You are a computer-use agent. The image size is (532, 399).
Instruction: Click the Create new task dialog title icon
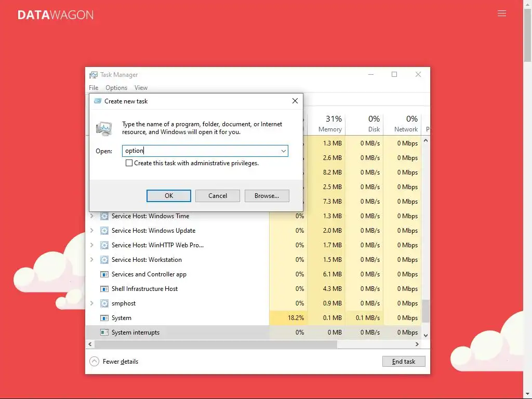tap(98, 101)
